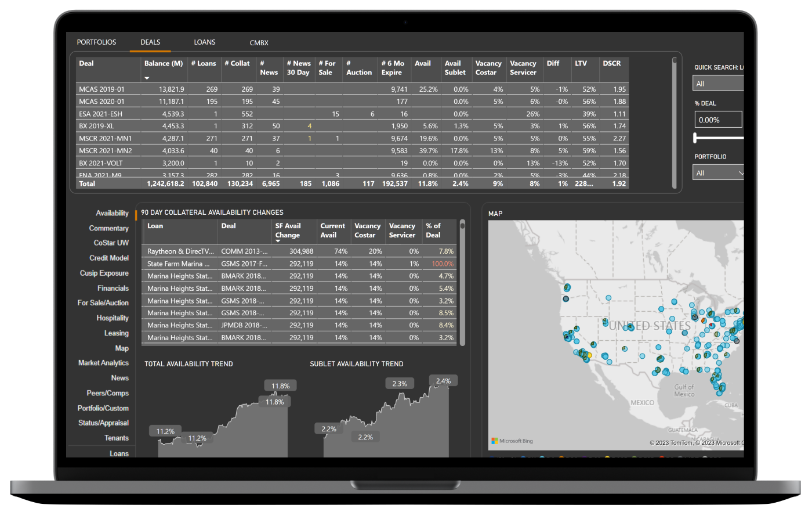This screenshot has height=519, width=812.
Task: Open the PORTFOLIO dropdown chevron
Action: [x=740, y=173]
